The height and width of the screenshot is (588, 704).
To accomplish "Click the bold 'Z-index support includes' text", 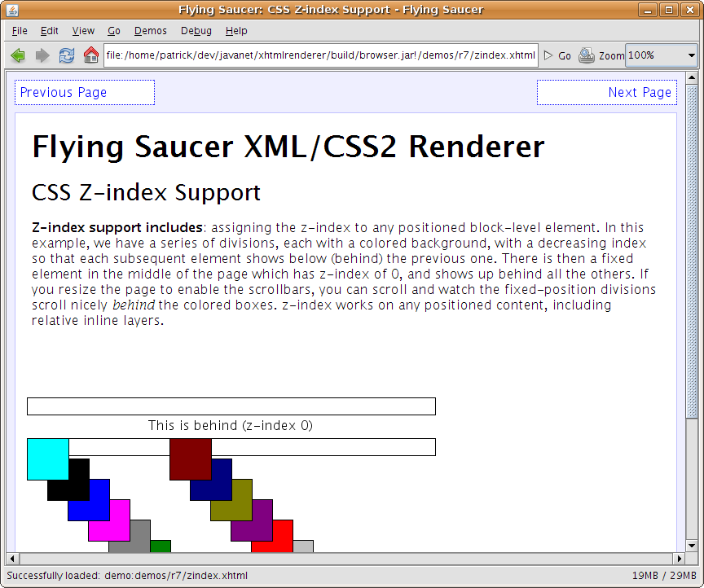I will 117,227.
